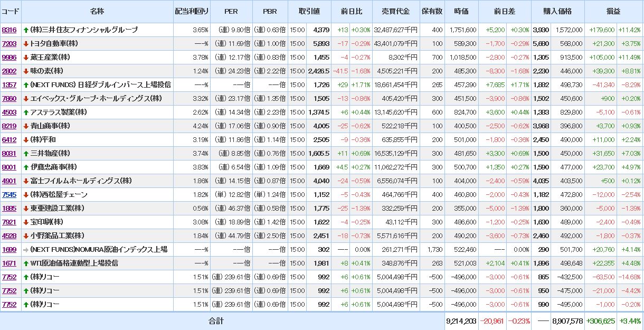
Task: Follow the 1357 code link
Action: [9, 85]
